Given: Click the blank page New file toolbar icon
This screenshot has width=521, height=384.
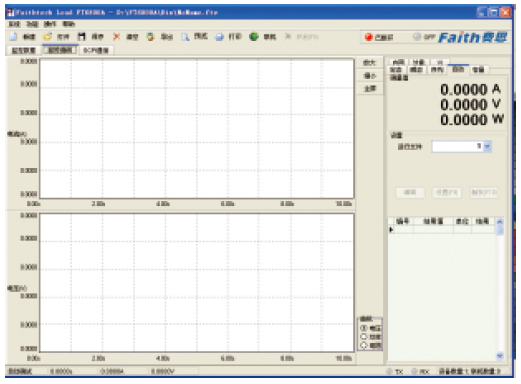Looking at the screenshot, I should coord(13,36).
